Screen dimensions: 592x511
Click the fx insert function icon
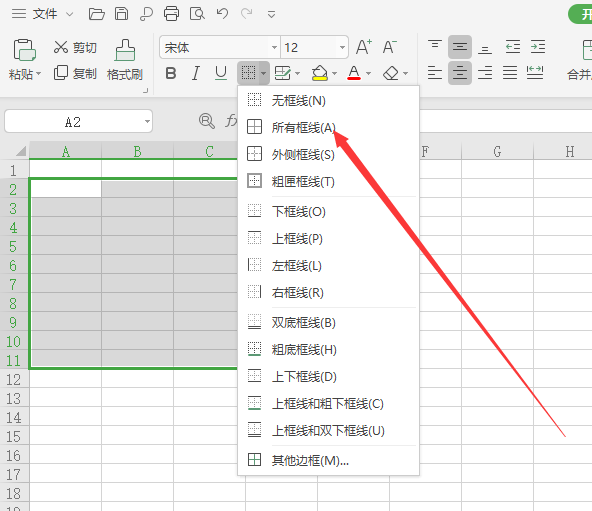231,121
